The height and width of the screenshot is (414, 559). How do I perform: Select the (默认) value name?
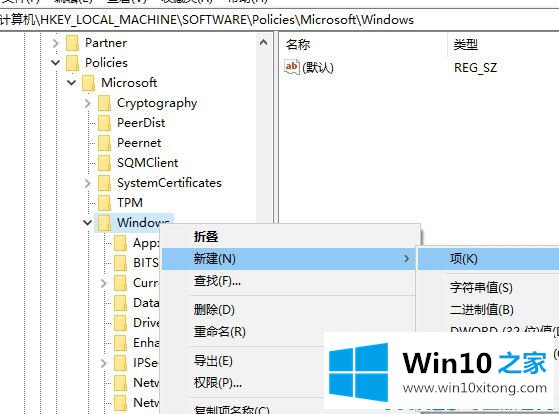(318, 67)
